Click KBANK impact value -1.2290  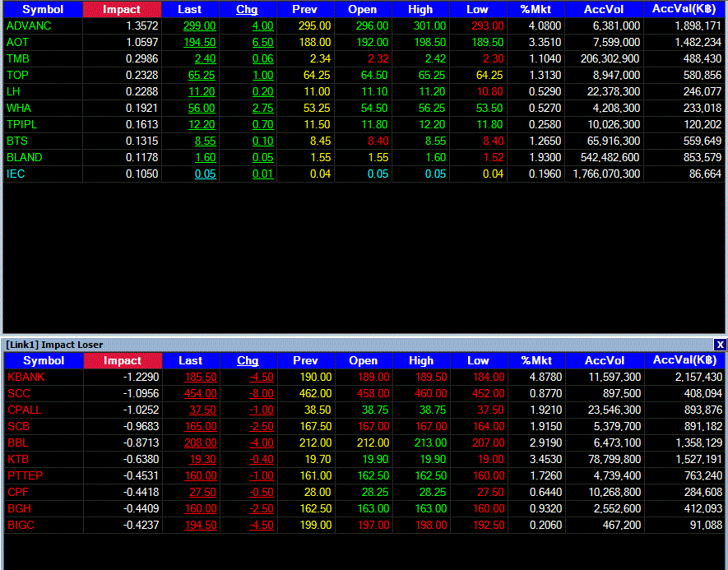pyautogui.click(x=141, y=377)
